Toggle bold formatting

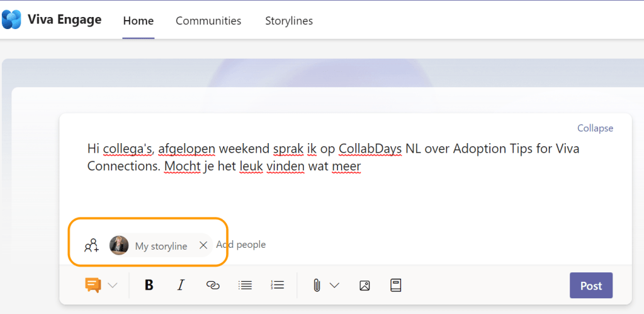coord(149,286)
